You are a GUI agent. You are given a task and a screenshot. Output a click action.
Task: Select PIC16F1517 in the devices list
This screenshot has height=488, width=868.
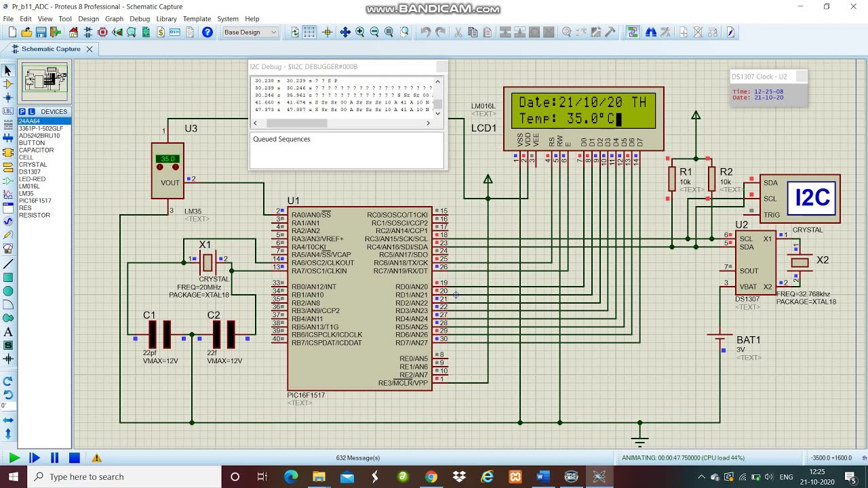point(35,201)
